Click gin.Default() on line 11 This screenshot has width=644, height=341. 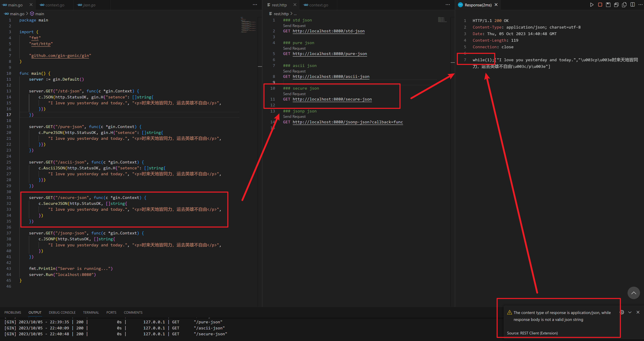(x=68, y=79)
